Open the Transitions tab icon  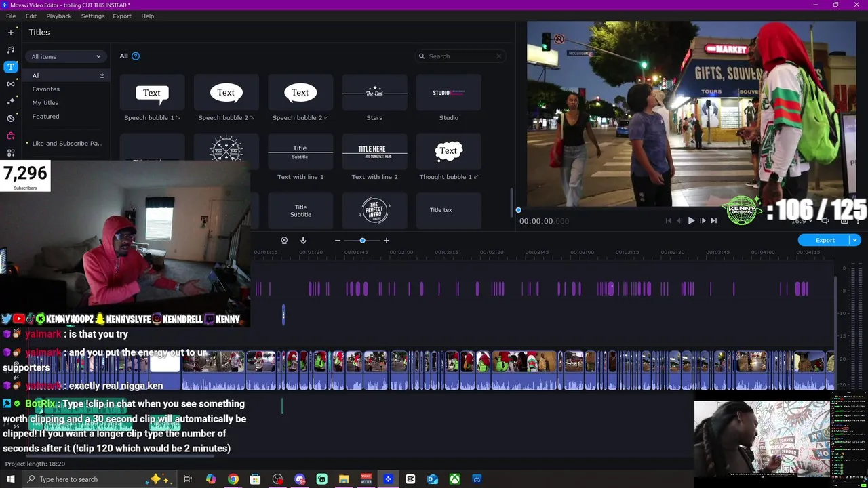point(11,84)
